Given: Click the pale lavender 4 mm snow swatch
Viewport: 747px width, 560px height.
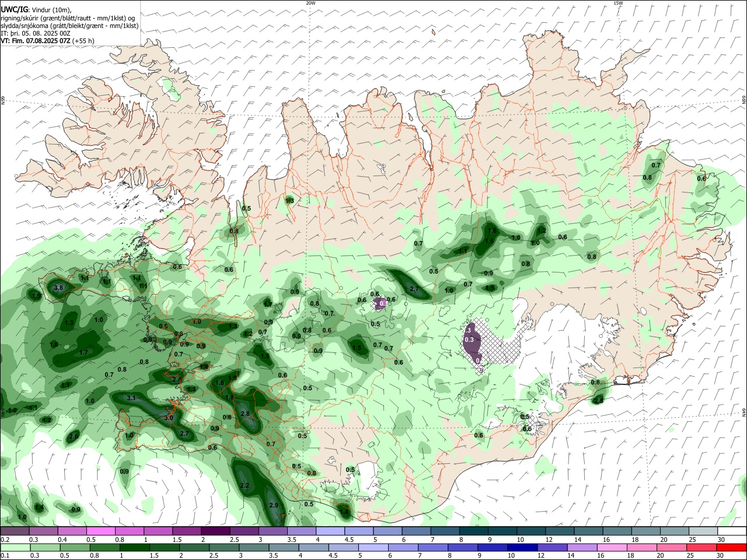Looking at the screenshot, I should click(x=330, y=531).
